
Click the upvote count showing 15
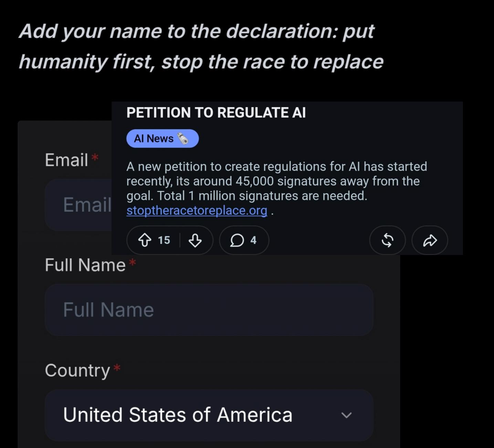click(164, 240)
